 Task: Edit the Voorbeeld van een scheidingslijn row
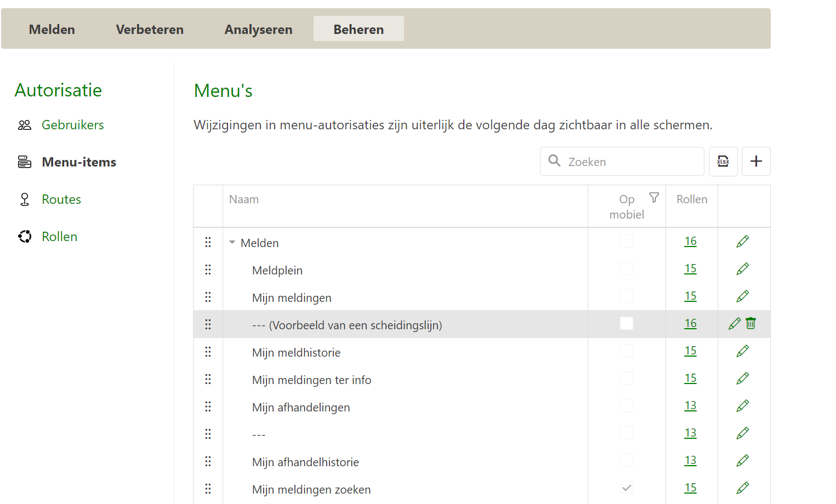[x=735, y=324]
